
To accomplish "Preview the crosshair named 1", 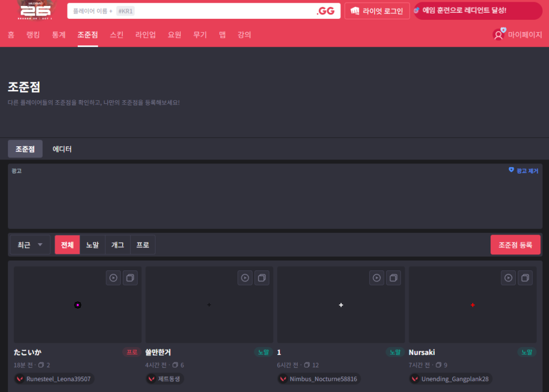I will [x=377, y=278].
